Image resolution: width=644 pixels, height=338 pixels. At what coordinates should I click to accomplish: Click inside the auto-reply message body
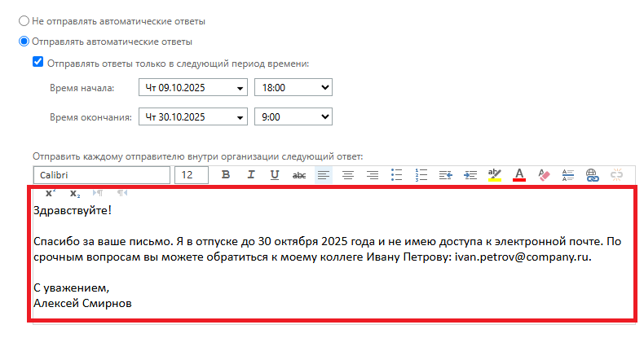(326, 277)
